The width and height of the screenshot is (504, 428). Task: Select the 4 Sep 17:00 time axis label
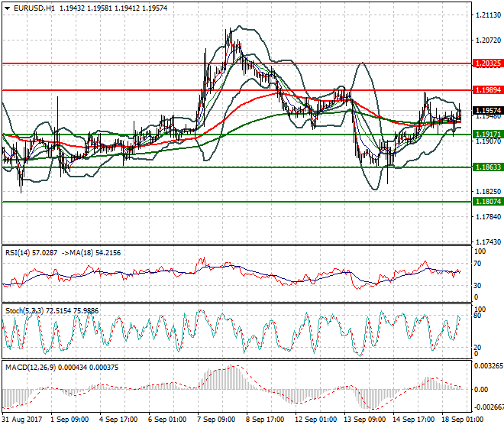[118, 420]
